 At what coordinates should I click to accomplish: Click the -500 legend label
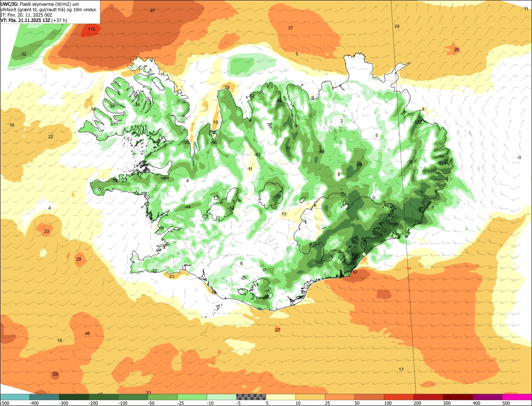5,403
